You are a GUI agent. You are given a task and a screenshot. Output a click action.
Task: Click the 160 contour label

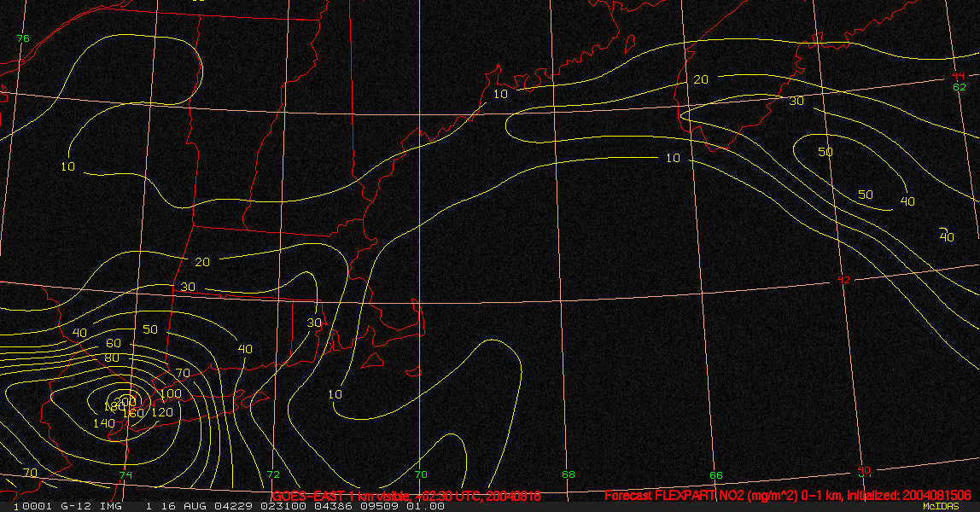pos(132,413)
